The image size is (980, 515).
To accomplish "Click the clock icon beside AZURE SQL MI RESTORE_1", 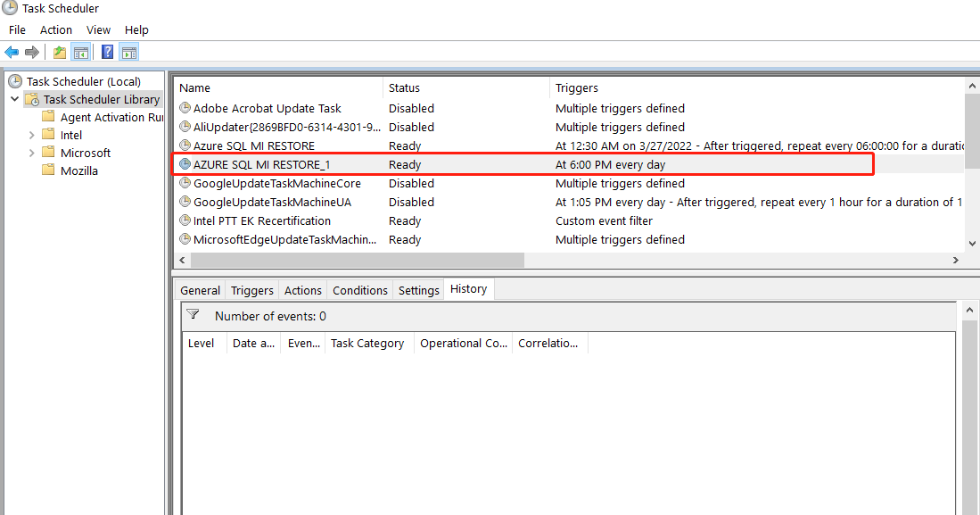I will click(x=185, y=164).
